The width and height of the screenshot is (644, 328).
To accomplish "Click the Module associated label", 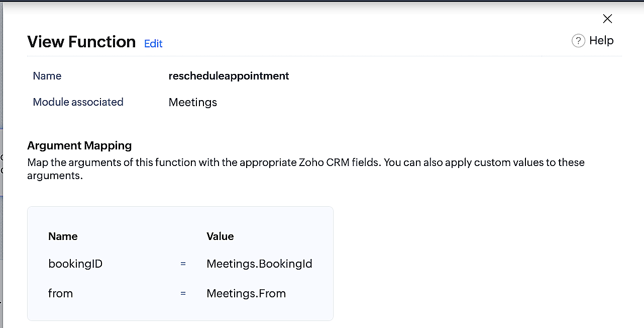I will 78,102.
